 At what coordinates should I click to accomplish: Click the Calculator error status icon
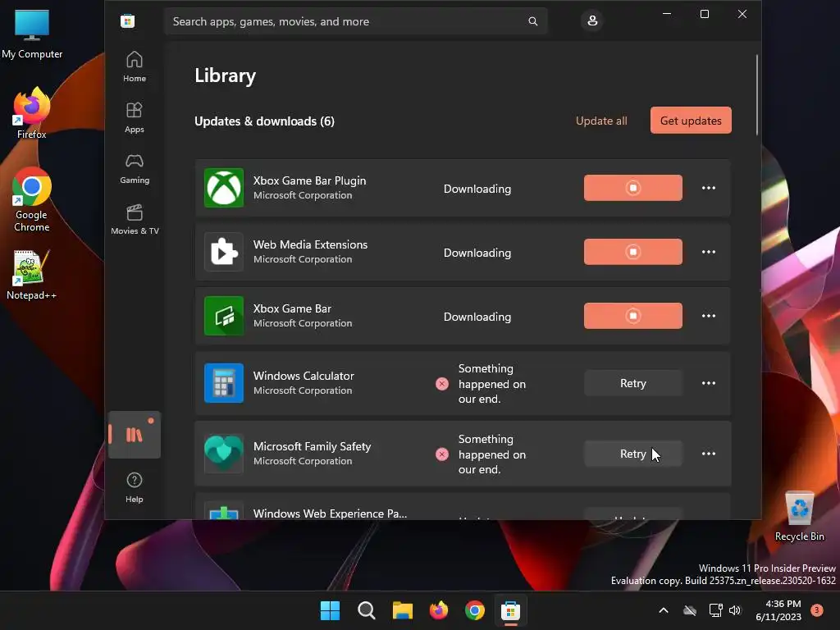point(442,384)
